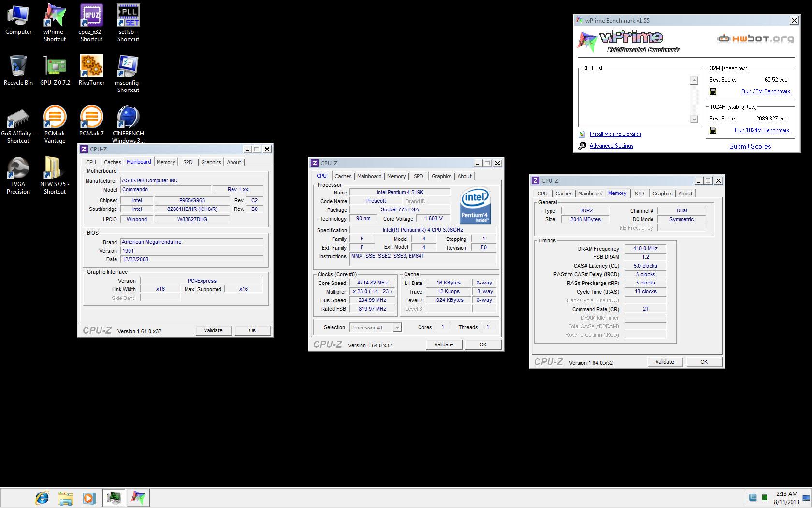Click Run 32M Benchmark link

[766, 91]
